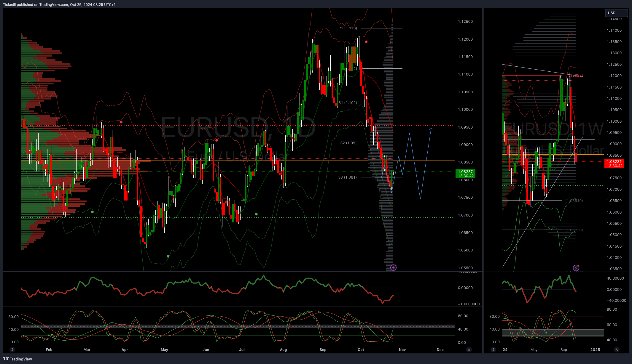
Task: Click 1.14000 on the weekly price scale
Action: 614,31
